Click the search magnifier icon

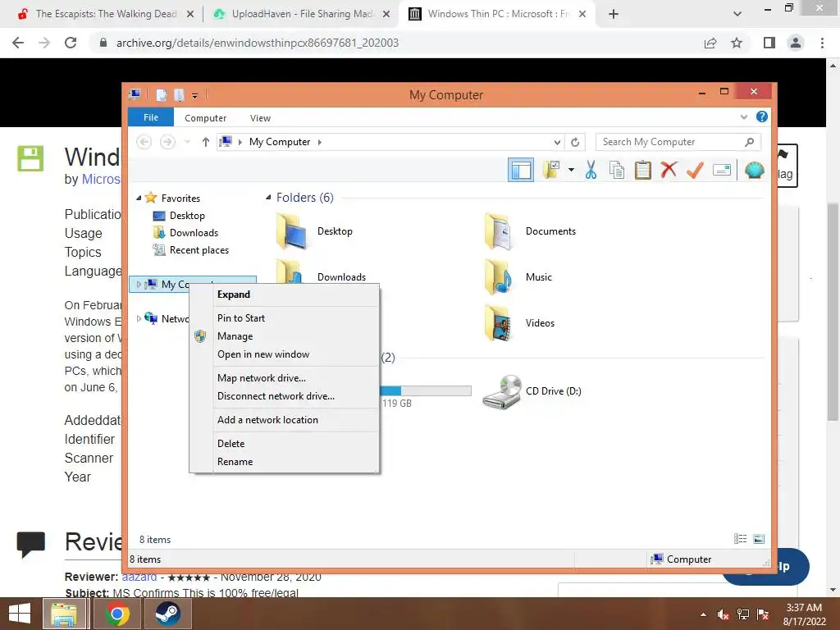click(750, 142)
